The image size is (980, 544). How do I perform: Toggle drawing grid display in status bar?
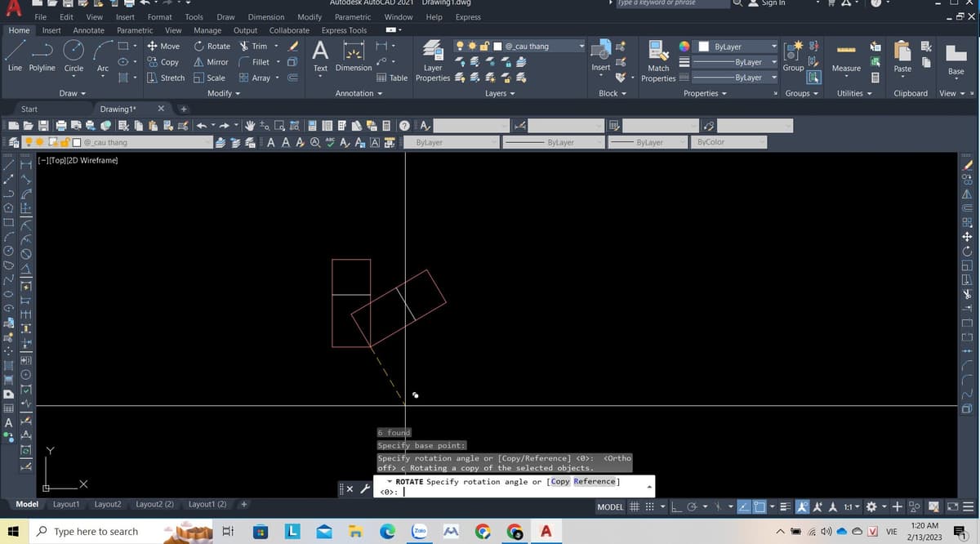635,506
